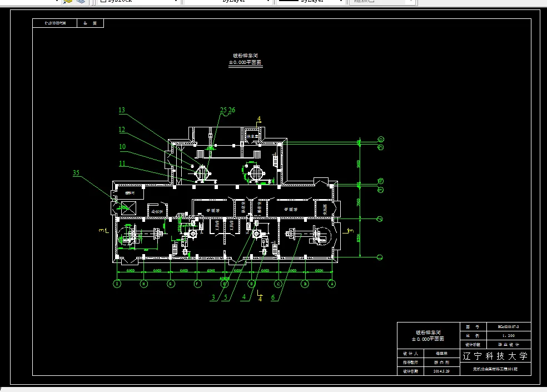Select axis bubble I
This screenshot has width=547, height=392.
(117, 284)
